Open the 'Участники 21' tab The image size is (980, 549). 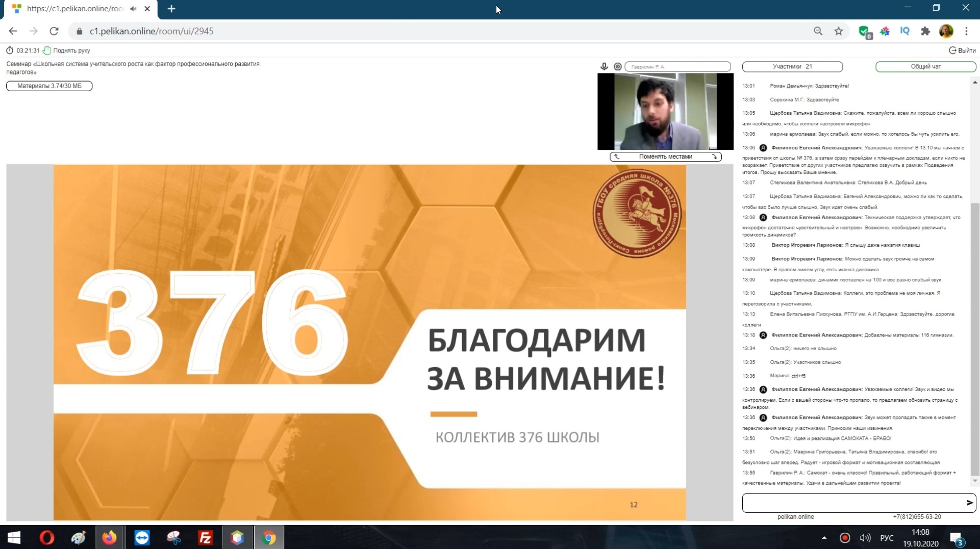point(792,66)
